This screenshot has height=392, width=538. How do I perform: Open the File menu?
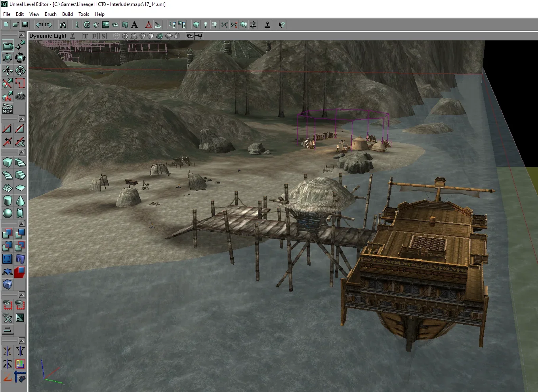tap(7, 14)
